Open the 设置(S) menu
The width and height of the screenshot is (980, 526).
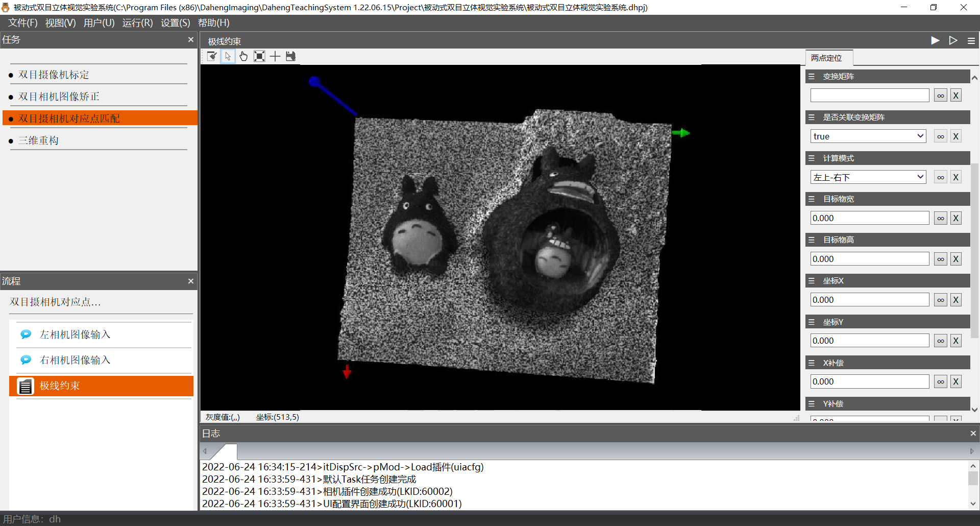[x=176, y=23]
